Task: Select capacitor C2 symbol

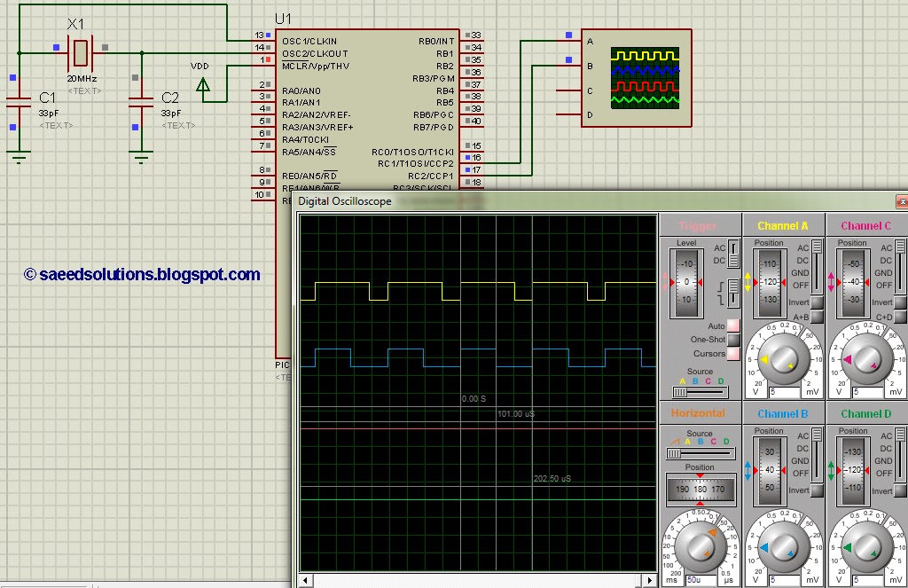Action: (141, 103)
